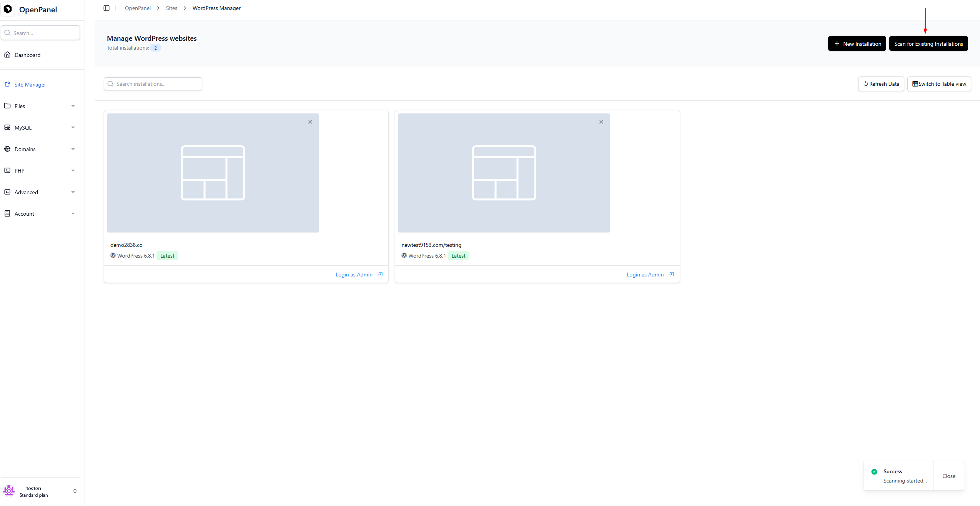Click the Advanced terminal icon
The width and height of the screenshot is (980, 506).
coord(7,192)
